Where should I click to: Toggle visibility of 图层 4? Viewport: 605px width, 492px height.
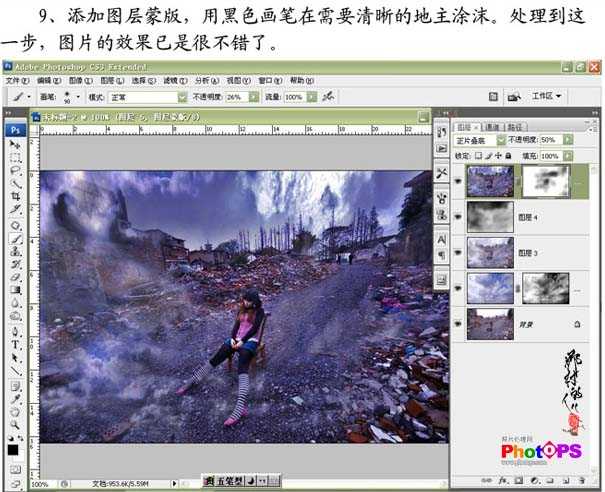click(458, 217)
